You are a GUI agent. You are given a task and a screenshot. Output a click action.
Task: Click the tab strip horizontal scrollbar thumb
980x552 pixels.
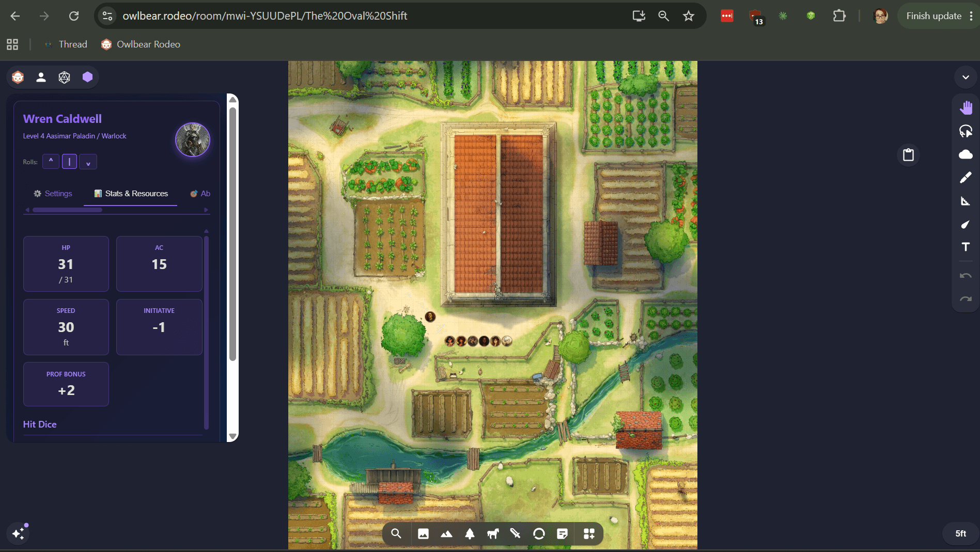pos(67,210)
